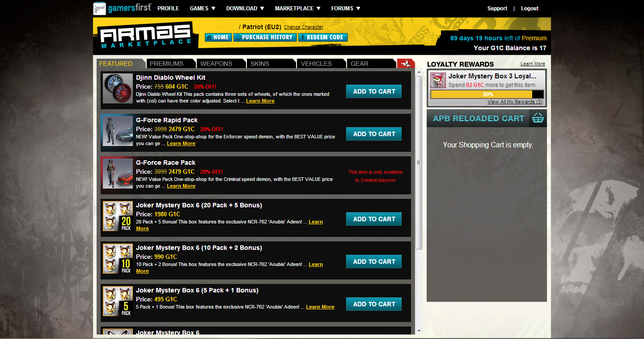This screenshot has height=339, width=644.
Task: Click the GamersFirst logo
Action: pos(122,9)
